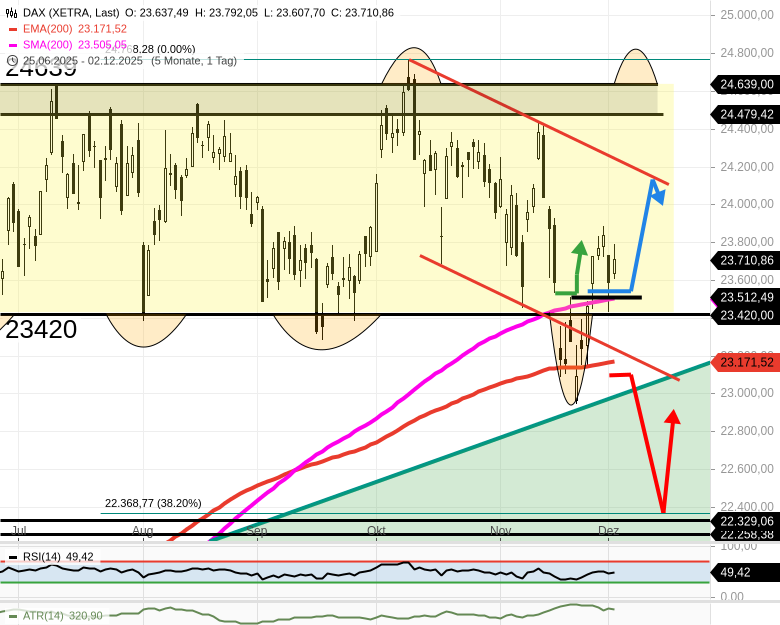
Task: Click the red EMA(200) legend marker
Action: pyautogui.click(x=13, y=29)
